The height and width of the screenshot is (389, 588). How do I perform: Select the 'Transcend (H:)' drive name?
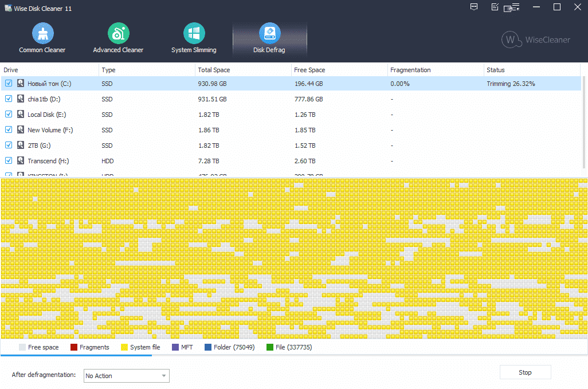pos(48,161)
